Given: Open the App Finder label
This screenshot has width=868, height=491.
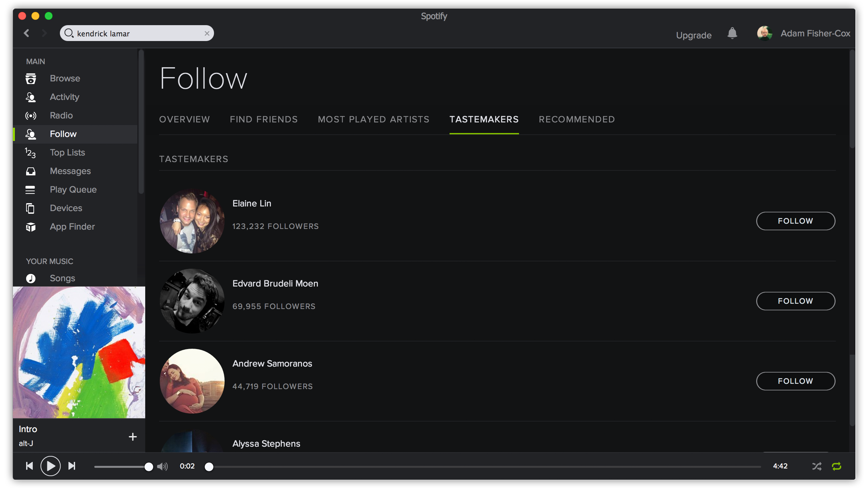Looking at the screenshot, I should coord(72,227).
